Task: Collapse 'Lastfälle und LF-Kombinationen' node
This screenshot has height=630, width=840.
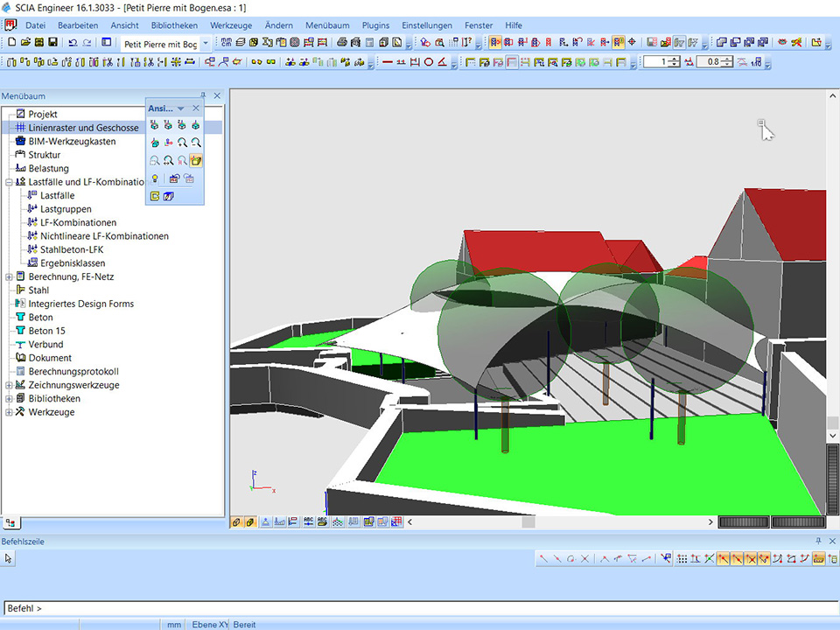Action: point(9,182)
